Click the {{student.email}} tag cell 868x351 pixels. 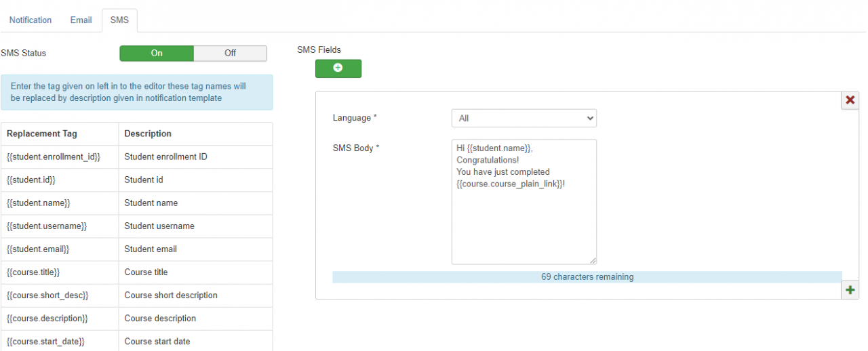38,249
